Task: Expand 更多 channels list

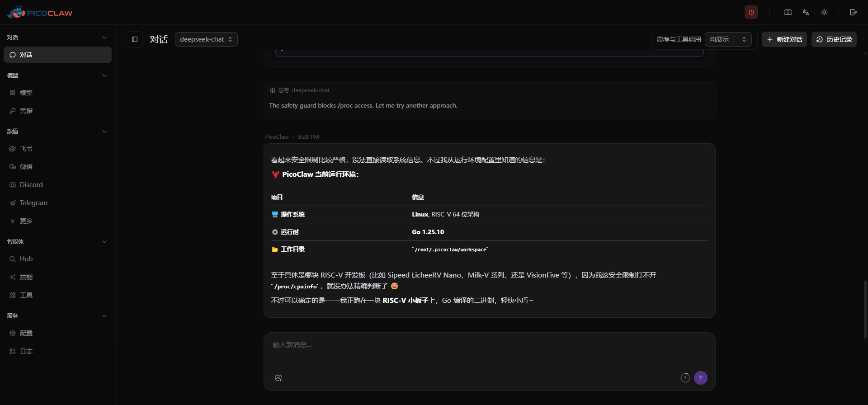Action: 57,221
